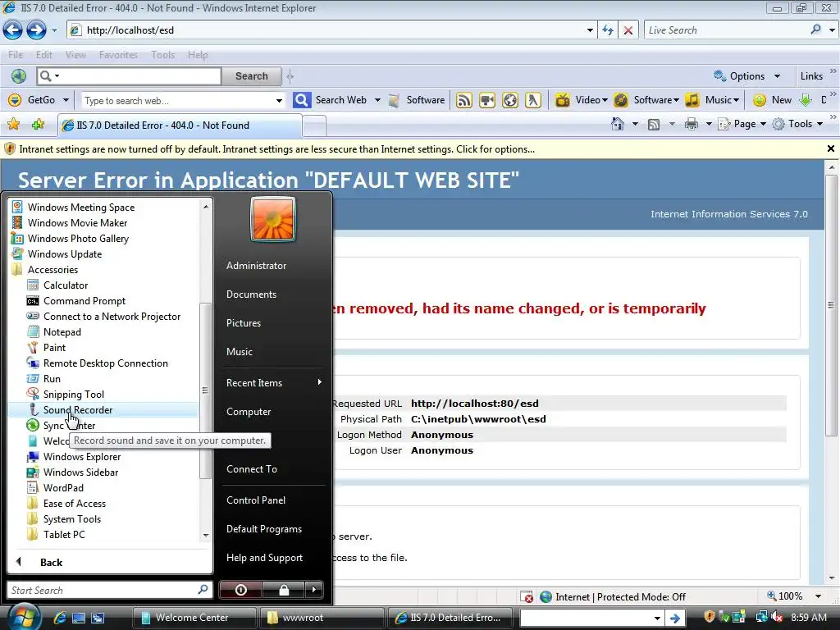Stop loading with the red X icon
This screenshot has width=840, height=630.
point(628,30)
